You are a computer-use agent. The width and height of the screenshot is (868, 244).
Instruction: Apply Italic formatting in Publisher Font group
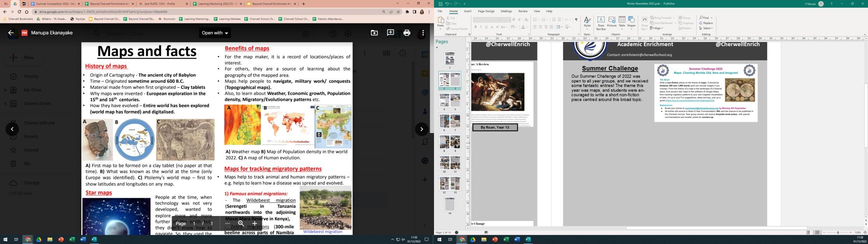481,27
